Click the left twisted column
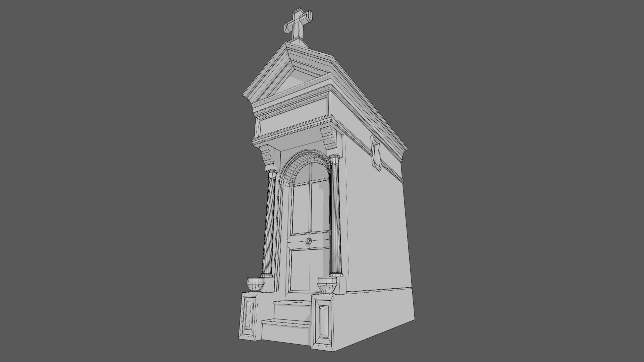Viewport: 644px width, 362px height. click(x=269, y=223)
